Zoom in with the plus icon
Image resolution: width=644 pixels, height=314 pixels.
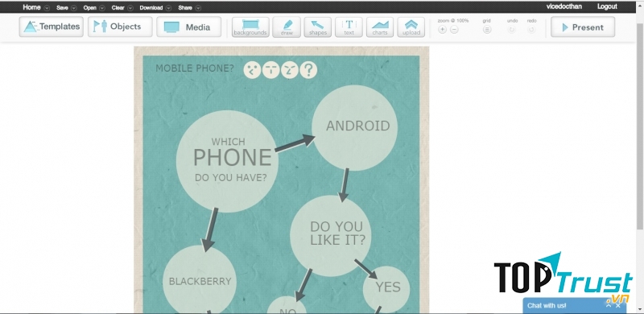coord(442,30)
